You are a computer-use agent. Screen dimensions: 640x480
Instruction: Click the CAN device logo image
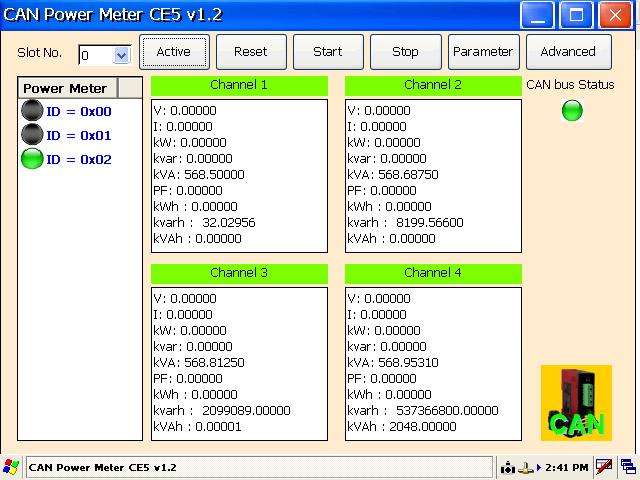[x=575, y=402]
